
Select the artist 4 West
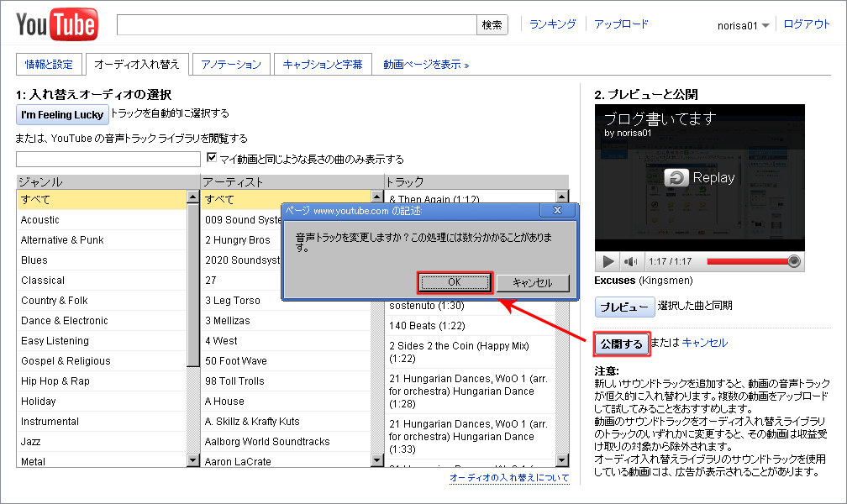[x=287, y=341]
